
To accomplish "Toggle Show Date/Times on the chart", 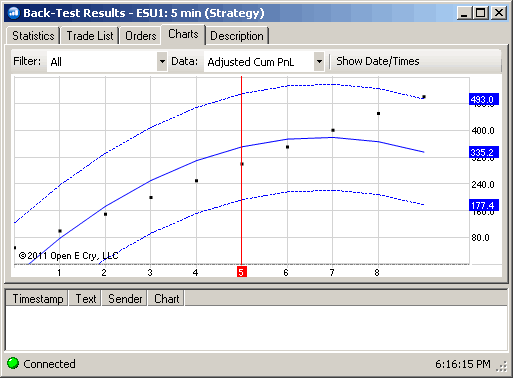I will [x=378, y=61].
